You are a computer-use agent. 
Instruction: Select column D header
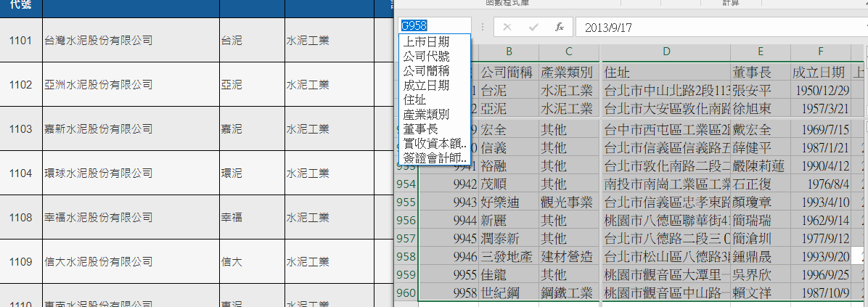coord(666,52)
